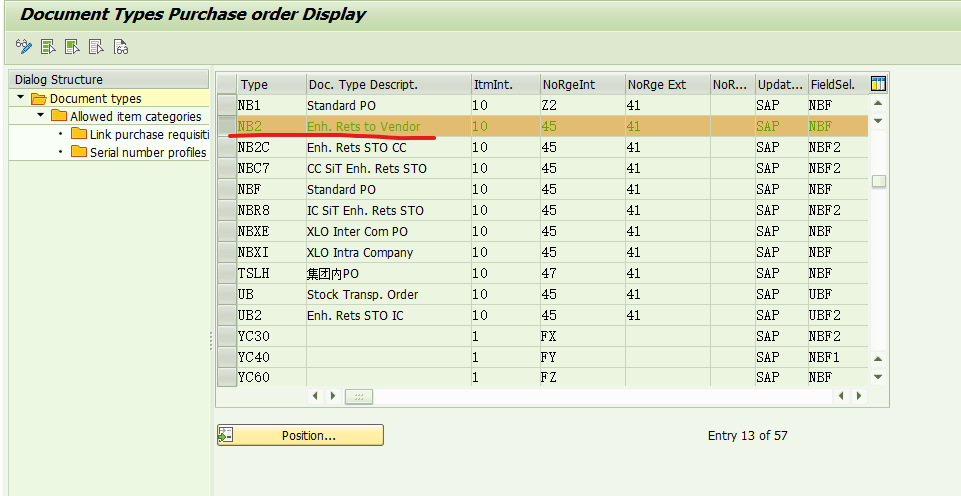Open Link purchase requisition tree item
The image size is (961, 496).
point(148,134)
